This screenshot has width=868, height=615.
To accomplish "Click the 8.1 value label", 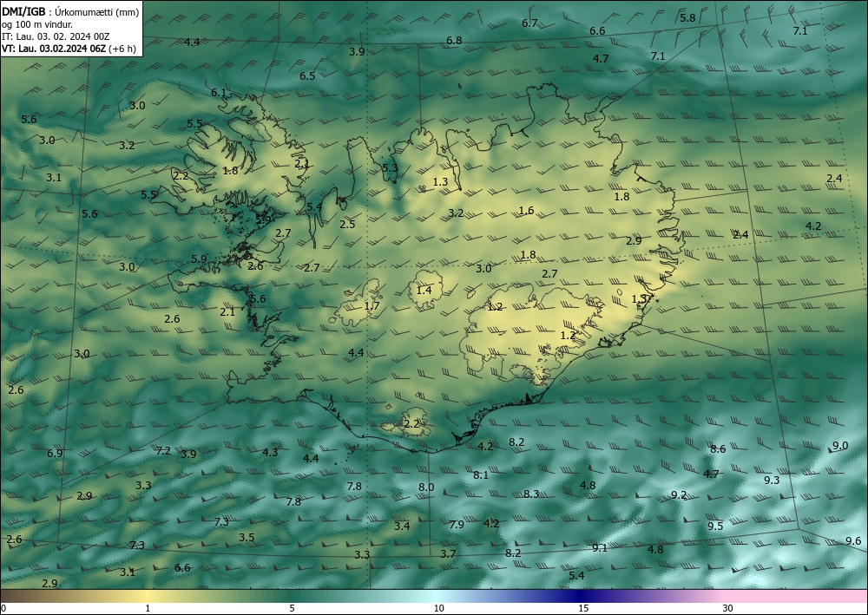I will click(x=481, y=474).
